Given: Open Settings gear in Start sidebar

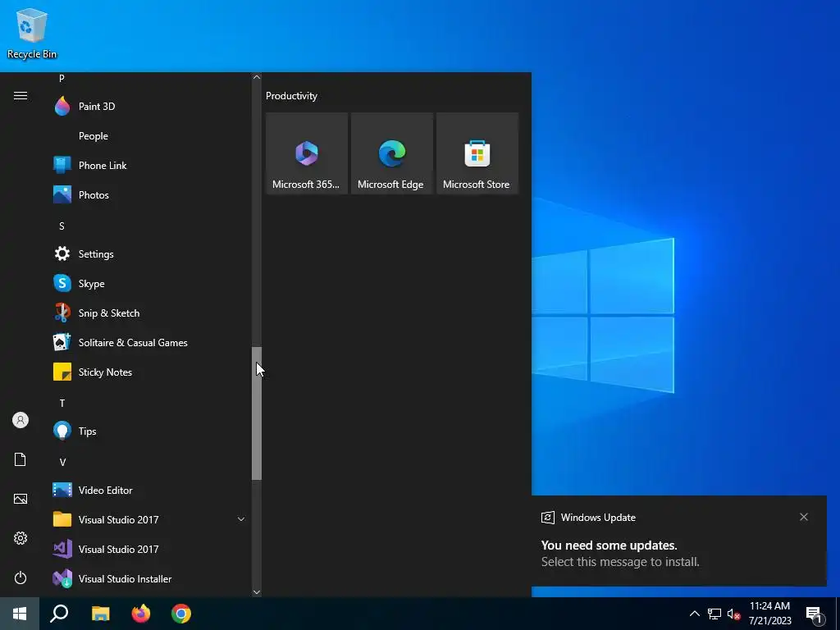Looking at the screenshot, I should click(21, 538).
